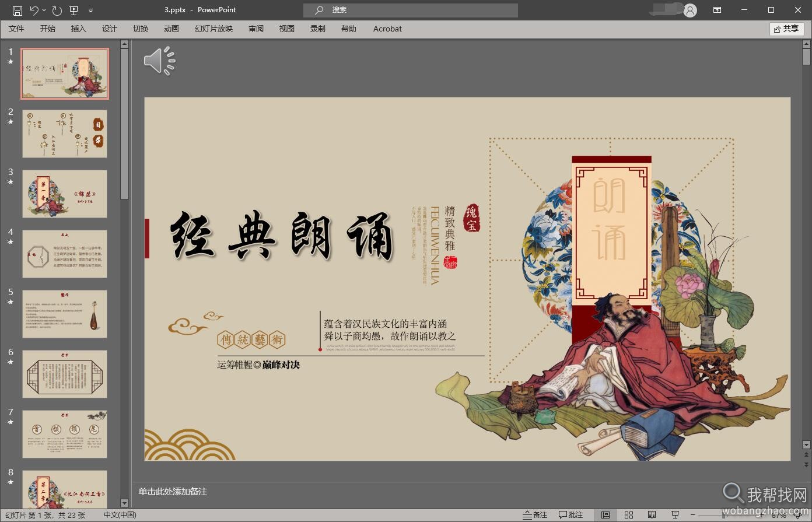Click scroll down arrow of thumbnail pane
Screen dimensions: 812x522
(124, 503)
